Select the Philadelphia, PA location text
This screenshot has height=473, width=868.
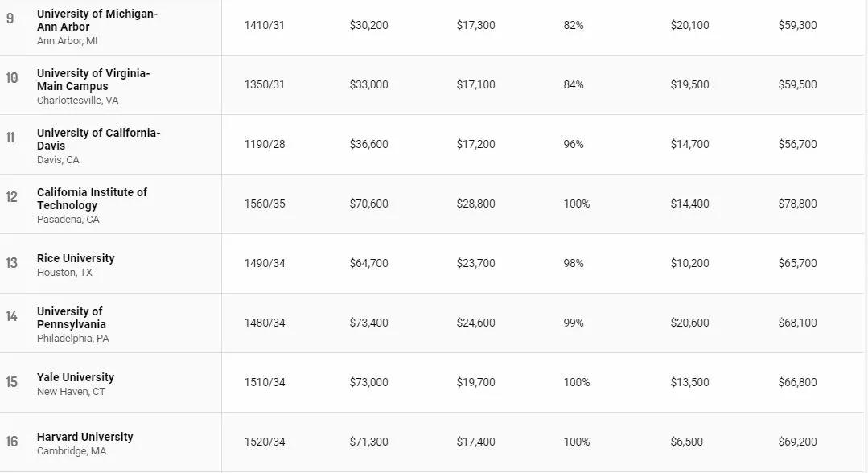coord(73,339)
